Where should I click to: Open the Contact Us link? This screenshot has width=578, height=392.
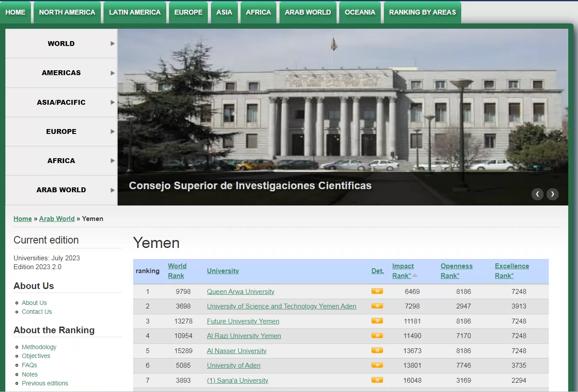tap(37, 312)
